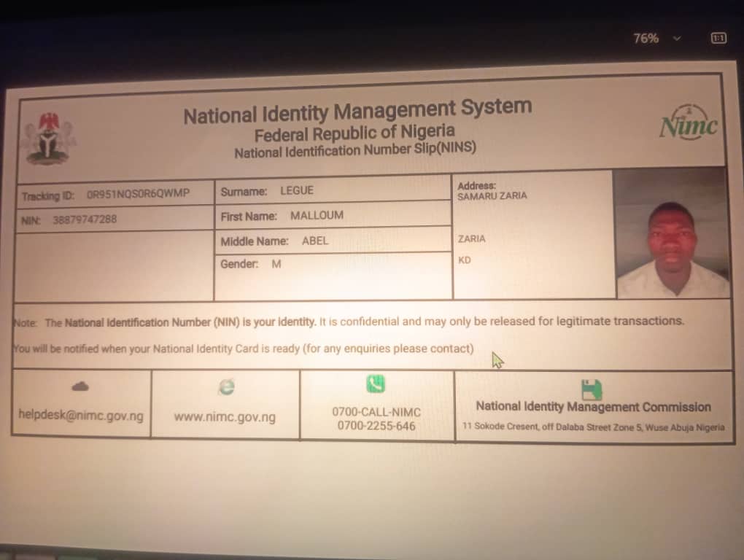This screenshot has height=560, width=744.
Task: Click the helpdesk@nimc.gov.ng email link
Action: click(81, 416)
